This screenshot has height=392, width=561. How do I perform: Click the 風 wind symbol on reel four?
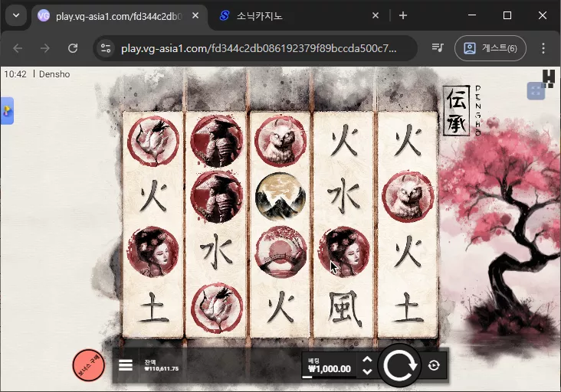344,310
